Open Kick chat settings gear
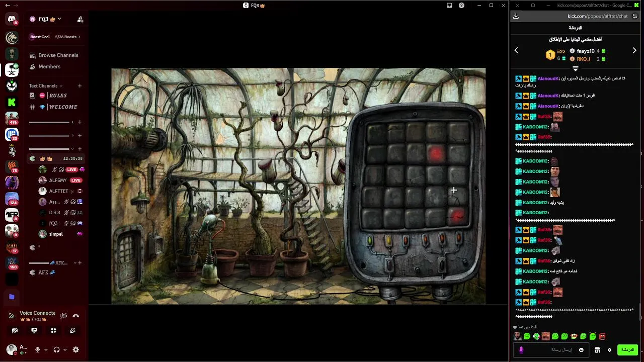 609,350
